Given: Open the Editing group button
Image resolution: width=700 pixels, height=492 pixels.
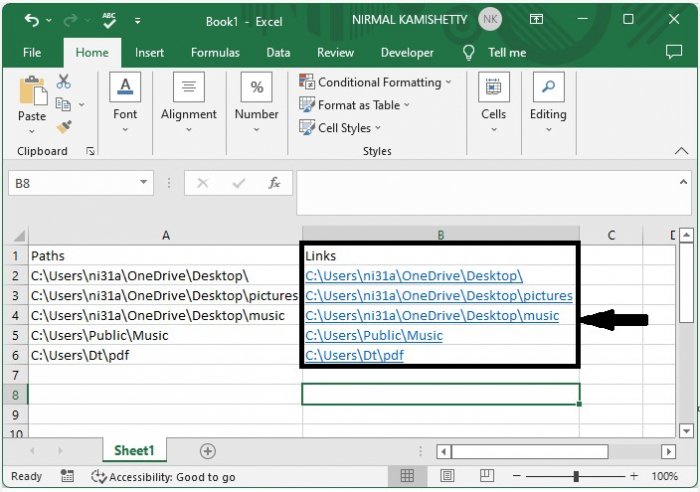Looking at the screenshot, I should 548,103.
